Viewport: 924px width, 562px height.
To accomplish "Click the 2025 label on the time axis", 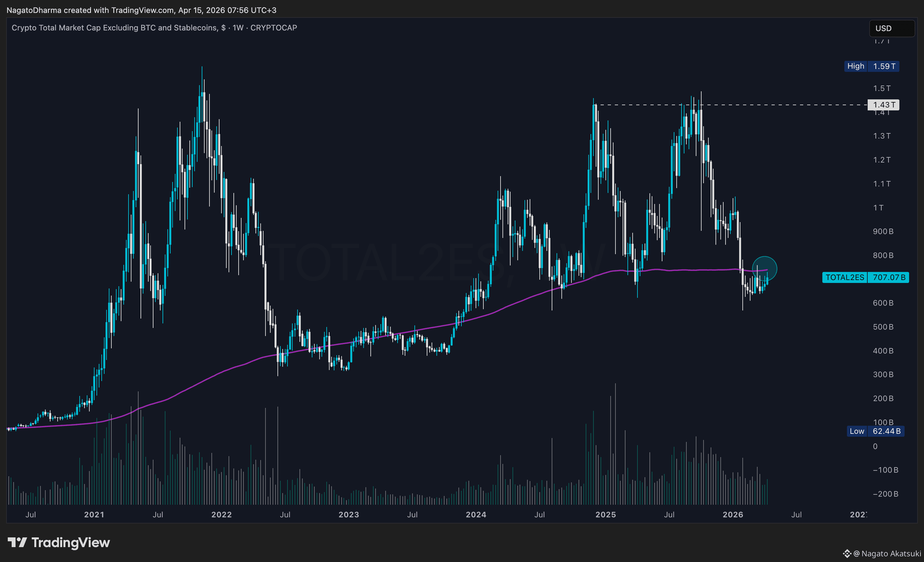I will [606, 515].
